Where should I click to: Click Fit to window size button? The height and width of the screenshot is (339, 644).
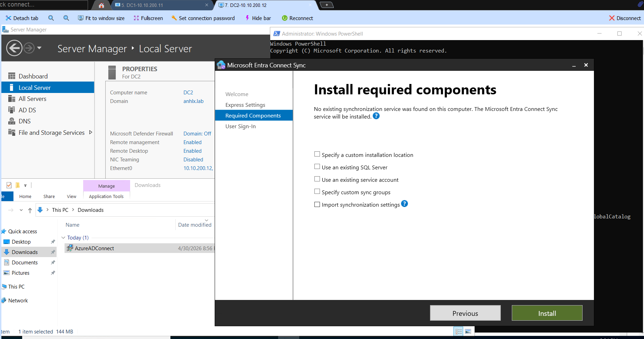pos(101,18)
